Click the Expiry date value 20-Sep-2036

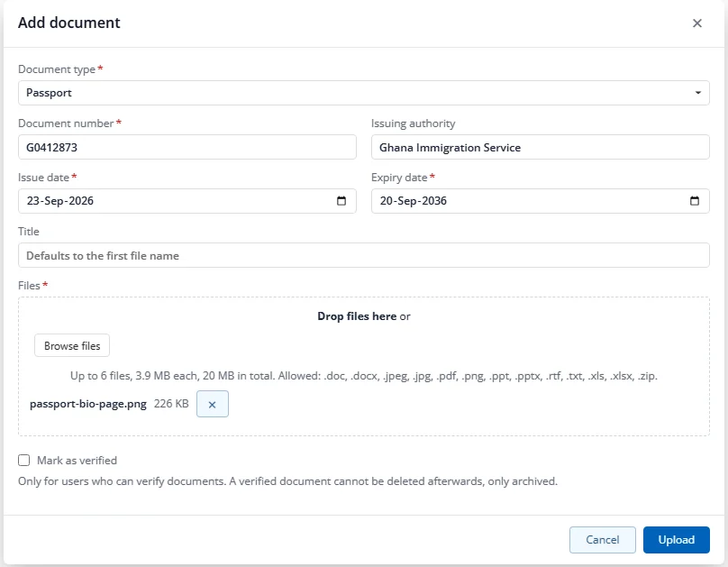coord(414,201)
